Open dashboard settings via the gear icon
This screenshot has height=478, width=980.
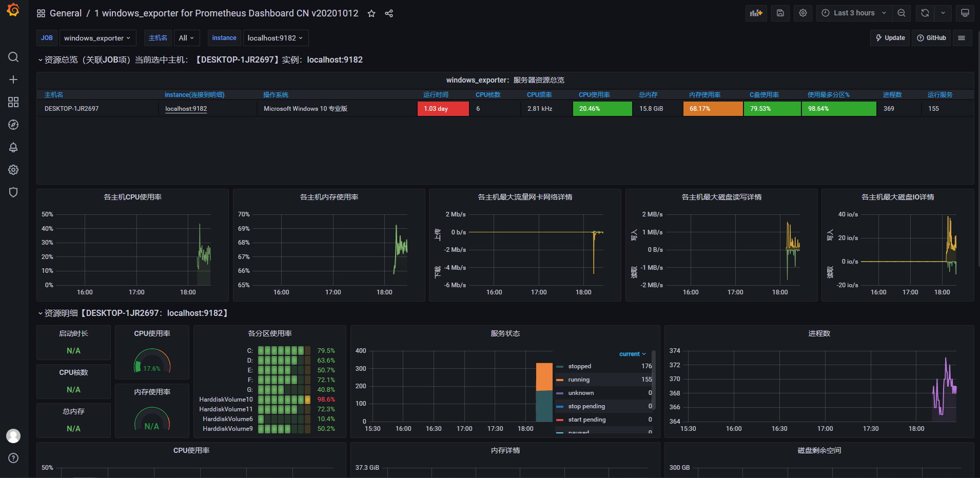802,13
